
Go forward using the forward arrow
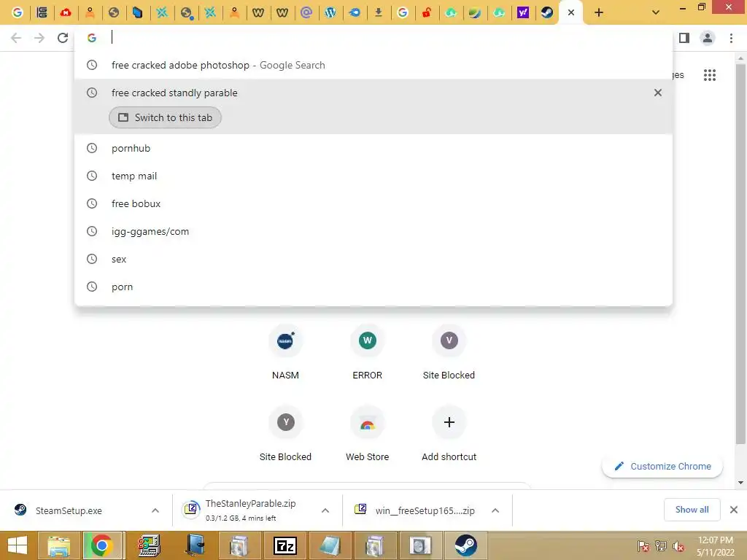click(39, 38)
